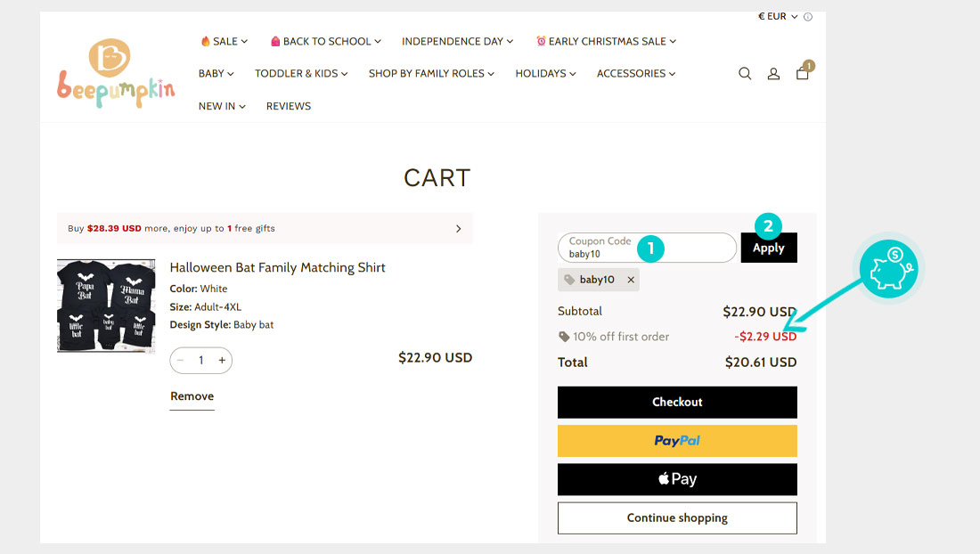The image size is (980, 554).
Task: Open the shopping bag cart icon
Action: (x=803, y=73)
